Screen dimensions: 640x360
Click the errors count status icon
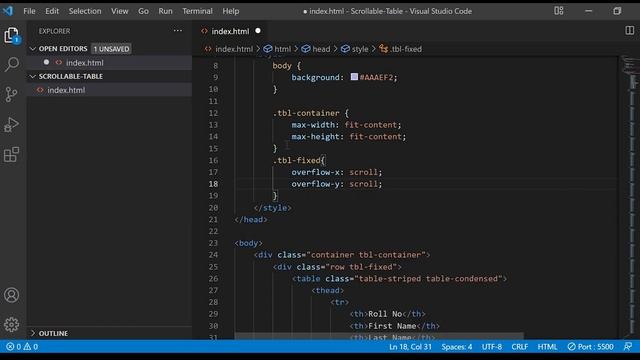coord(13,347)
